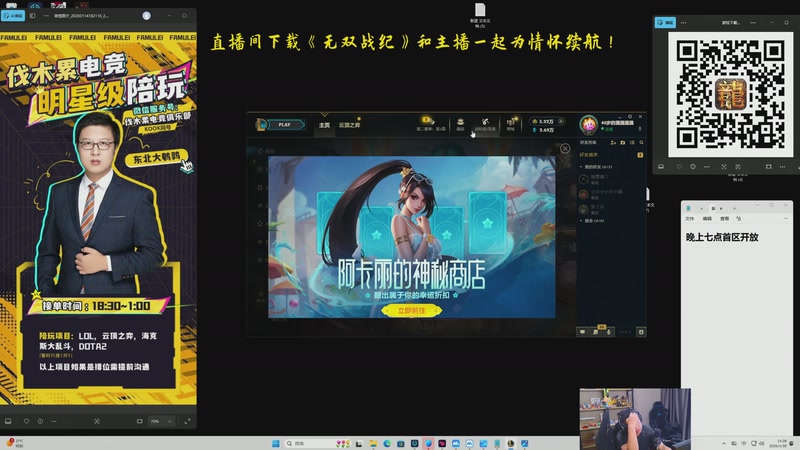Open the 70% zoom dropdown

pos(161,421)
